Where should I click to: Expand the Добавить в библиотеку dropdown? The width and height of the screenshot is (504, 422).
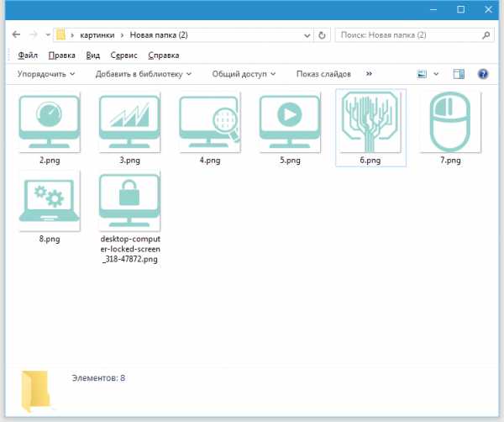click(143, 74)
